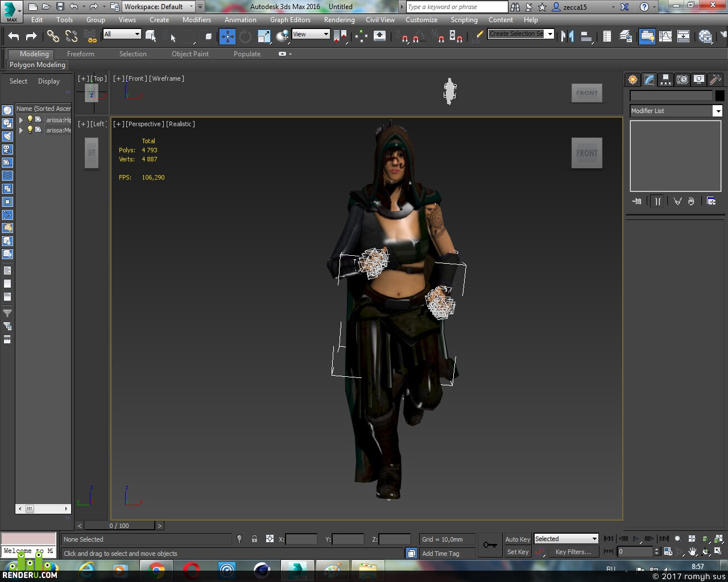Open the Hierarchy command panel

(665, 80)
